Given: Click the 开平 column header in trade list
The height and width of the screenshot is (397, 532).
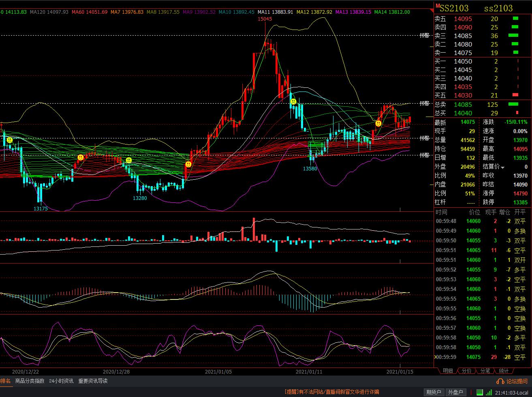Looking at the screenshot, I should (x=520, y=212).
